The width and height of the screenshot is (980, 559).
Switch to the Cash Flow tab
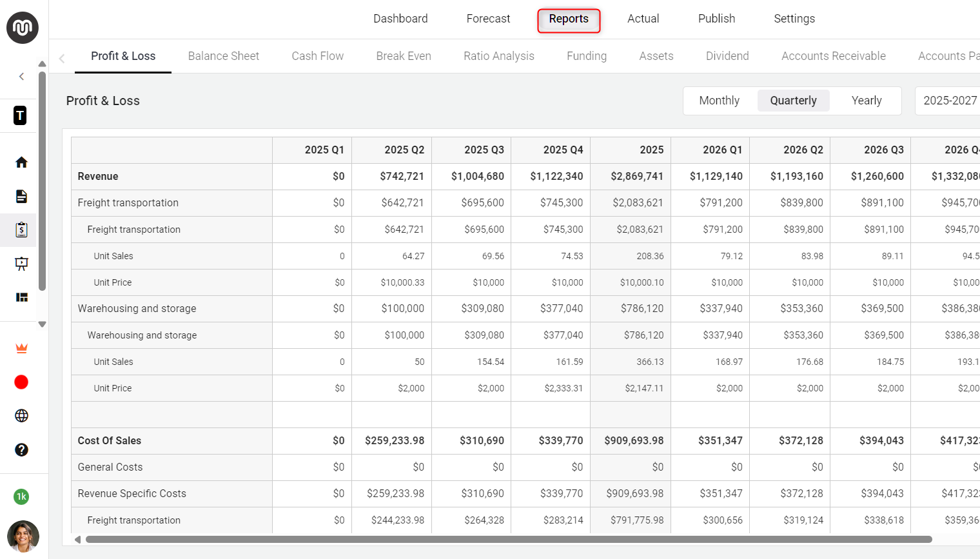[x=317, y=56]
